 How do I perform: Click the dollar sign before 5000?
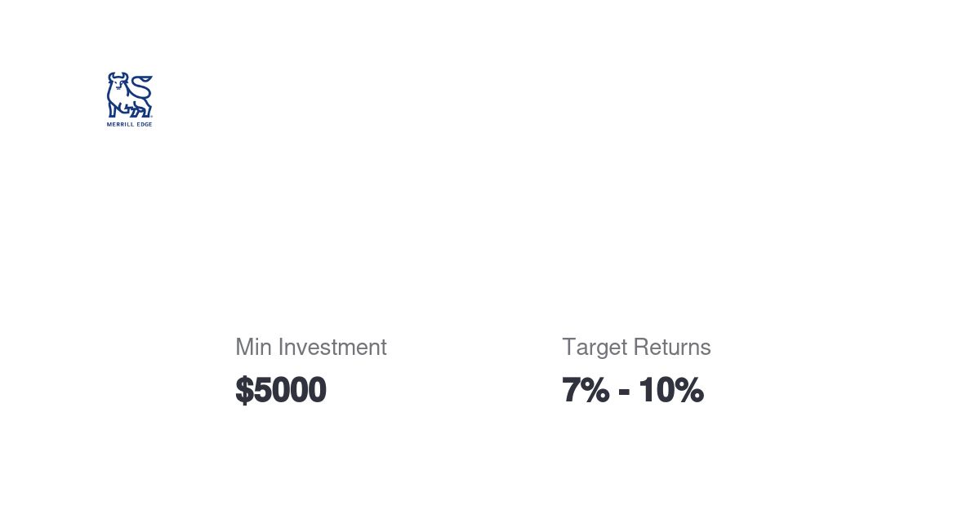pos(244,390)
